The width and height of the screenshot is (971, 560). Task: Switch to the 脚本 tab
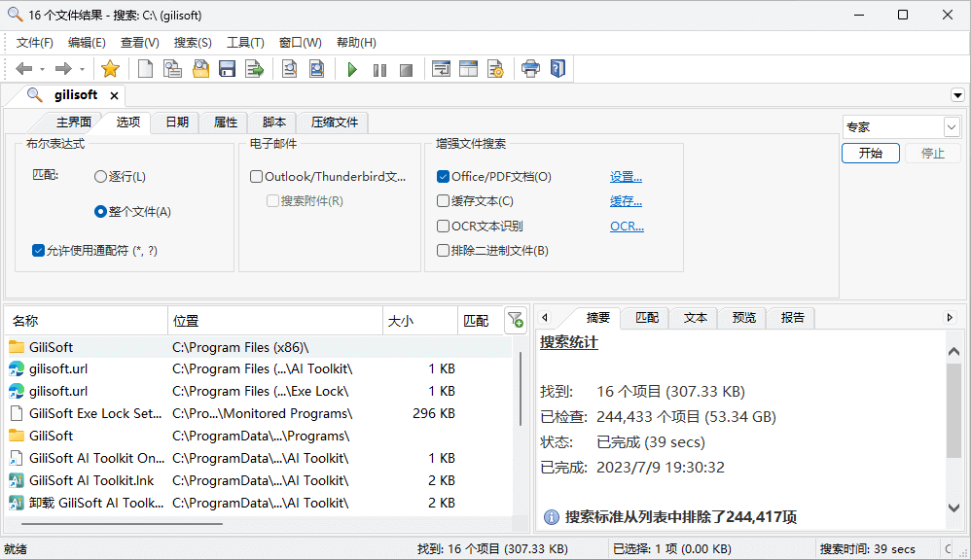[x=273, y=122]
